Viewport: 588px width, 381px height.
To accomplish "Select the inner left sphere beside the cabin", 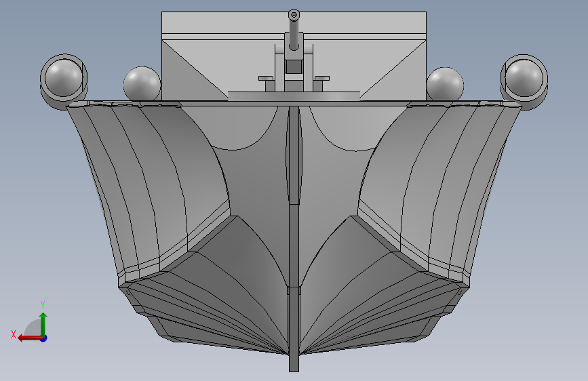I will click(142, 84).
